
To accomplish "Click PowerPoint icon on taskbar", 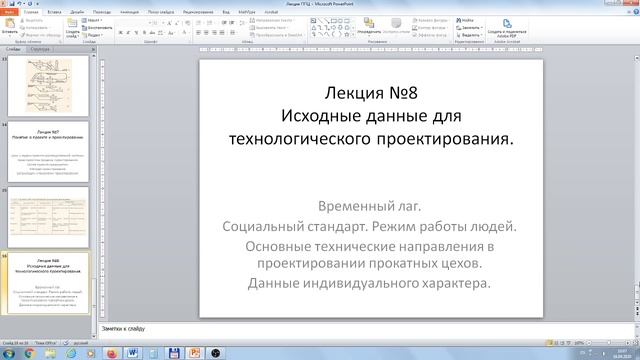I will (195, 353).
